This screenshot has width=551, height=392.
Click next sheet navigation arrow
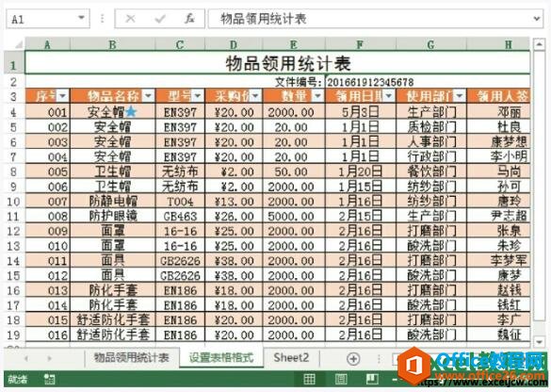[49, 358]
